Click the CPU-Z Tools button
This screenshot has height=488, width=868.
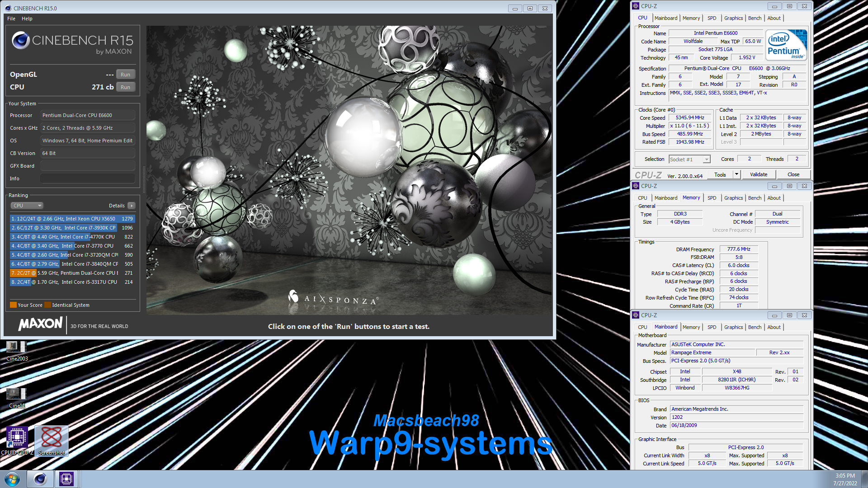pyautogui.click(x=720, y=175)
